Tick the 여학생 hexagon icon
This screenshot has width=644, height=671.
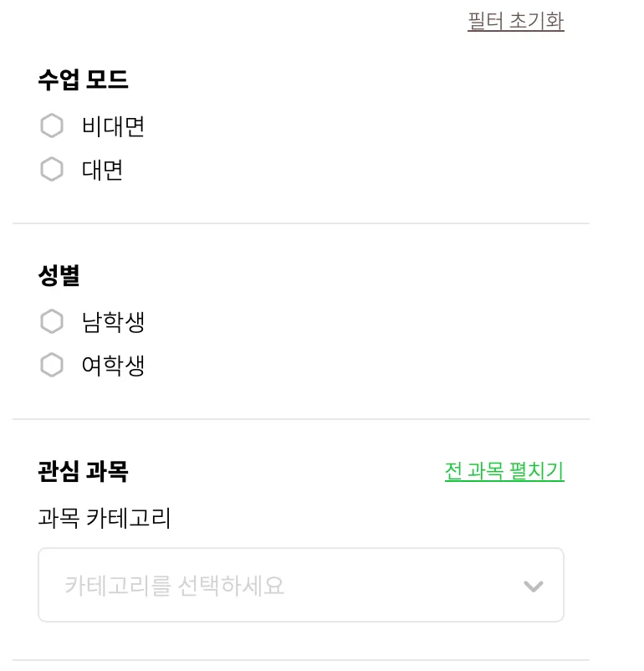tap(52, 366)
